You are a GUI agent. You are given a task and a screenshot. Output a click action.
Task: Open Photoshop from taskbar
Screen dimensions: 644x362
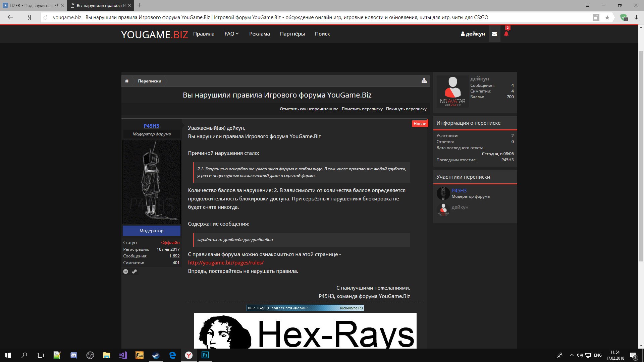pos(205,355)
